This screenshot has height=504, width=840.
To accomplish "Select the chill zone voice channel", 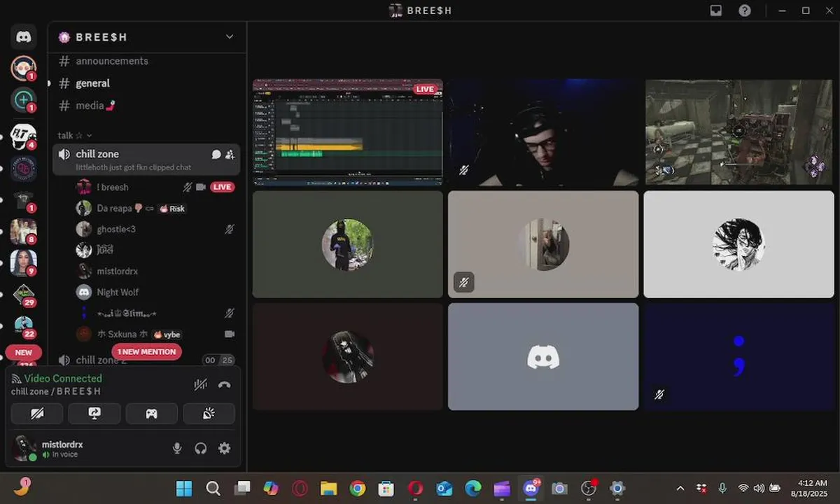I will pyautogui.click(x=146, y=160).
